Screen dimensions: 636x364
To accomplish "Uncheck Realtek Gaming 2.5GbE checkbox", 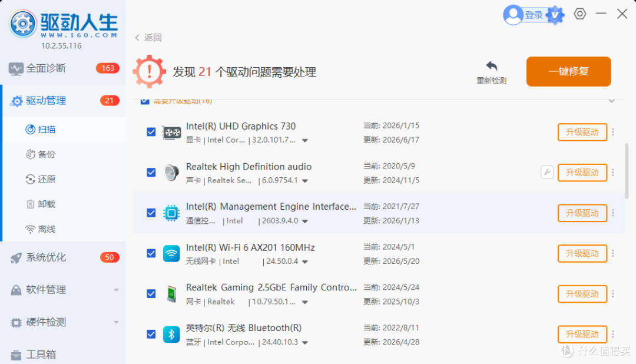I will [x=151, y=294].
